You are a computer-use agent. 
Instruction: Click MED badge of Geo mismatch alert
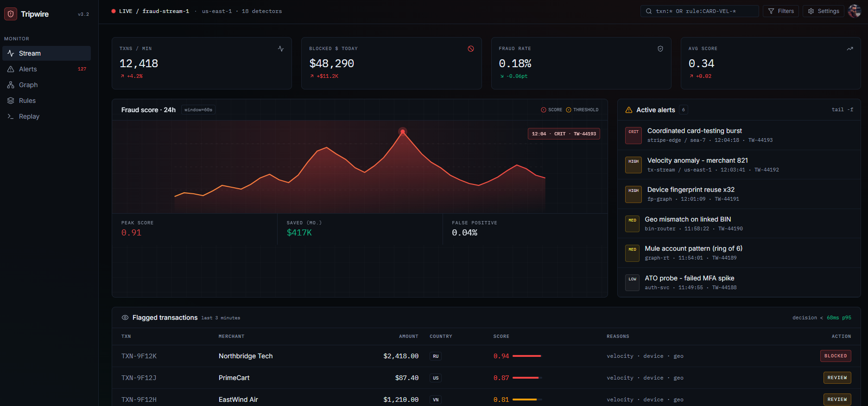click(x=633, y=223)
